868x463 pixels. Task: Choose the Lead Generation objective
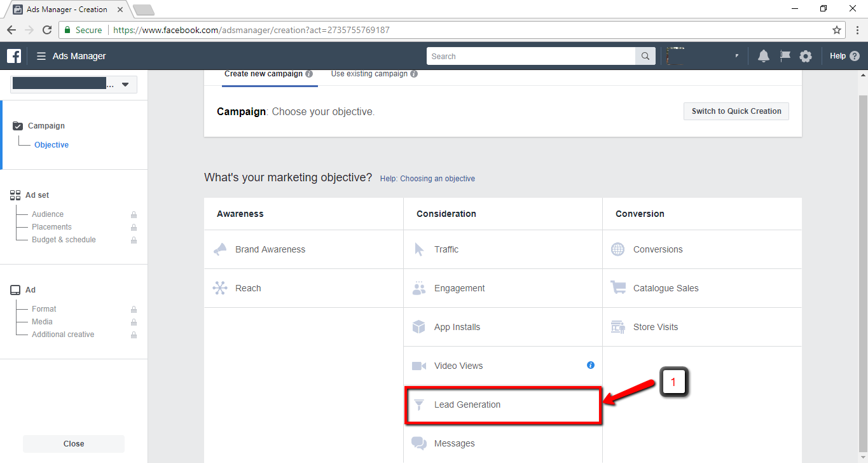(x=503, y=404)
